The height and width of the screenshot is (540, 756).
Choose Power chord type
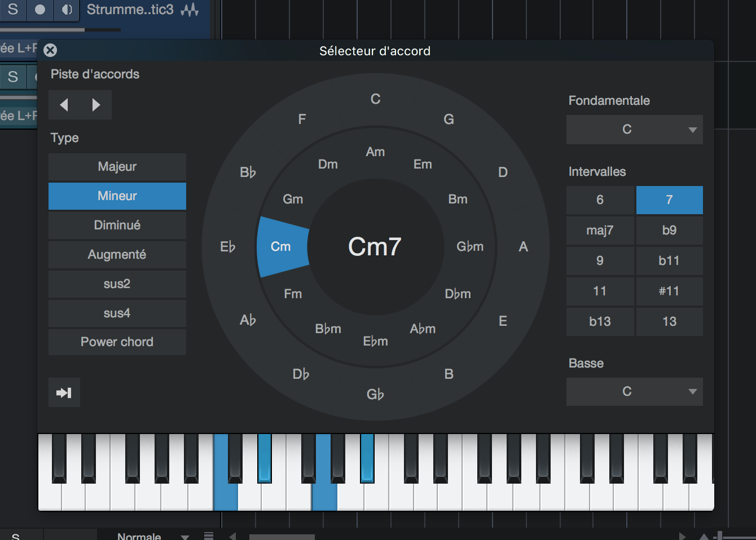click(x=117, y=342)
